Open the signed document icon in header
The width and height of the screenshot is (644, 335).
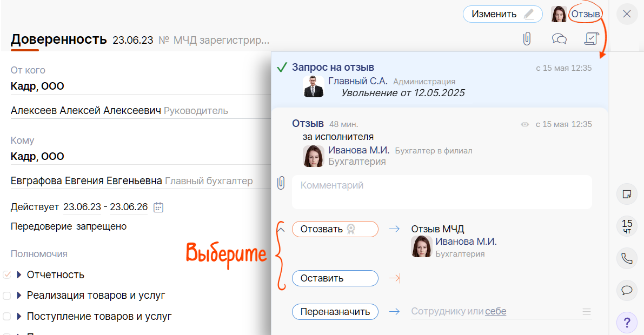(592, 38)
